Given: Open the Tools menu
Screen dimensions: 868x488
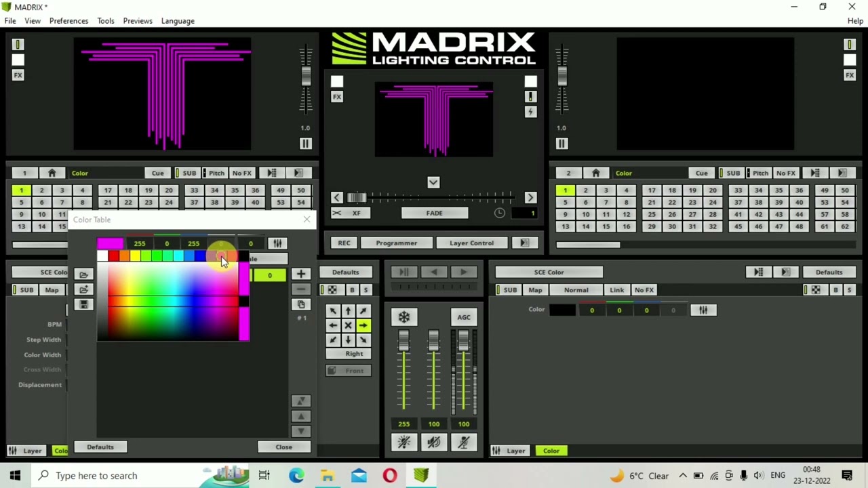Looking at the screenshot, I should pos(105,21).
